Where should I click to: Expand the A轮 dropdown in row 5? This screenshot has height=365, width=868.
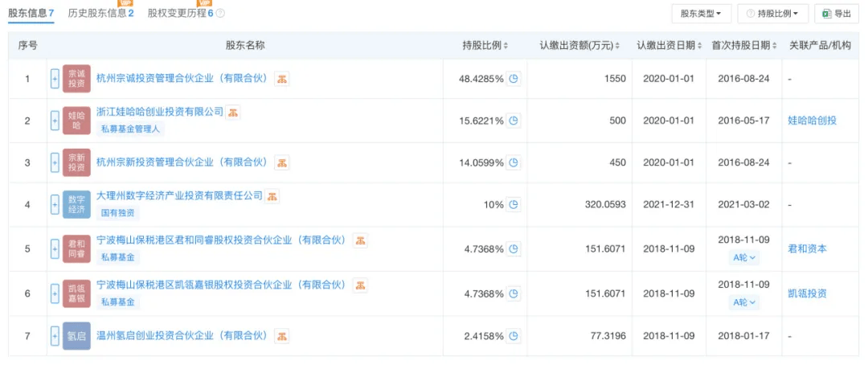(x=744, y=258)
